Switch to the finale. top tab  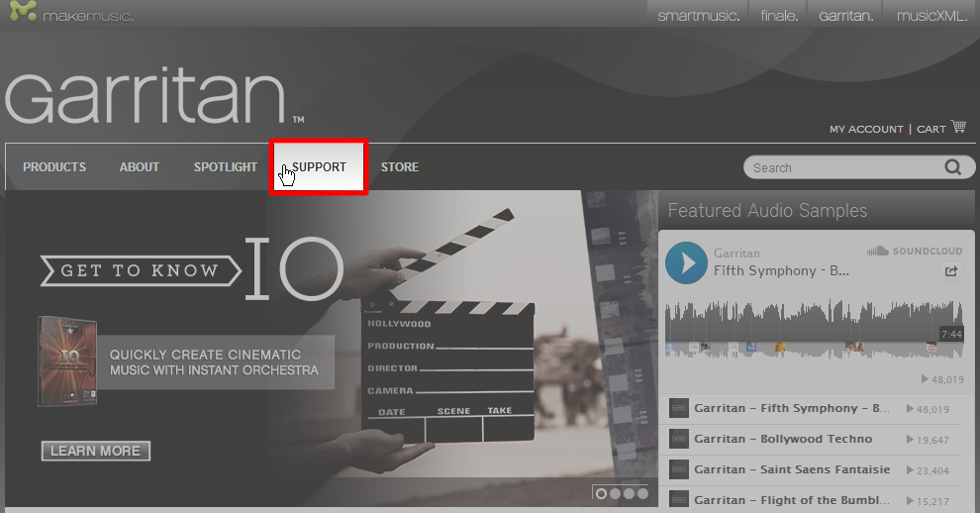coord(779,15)
